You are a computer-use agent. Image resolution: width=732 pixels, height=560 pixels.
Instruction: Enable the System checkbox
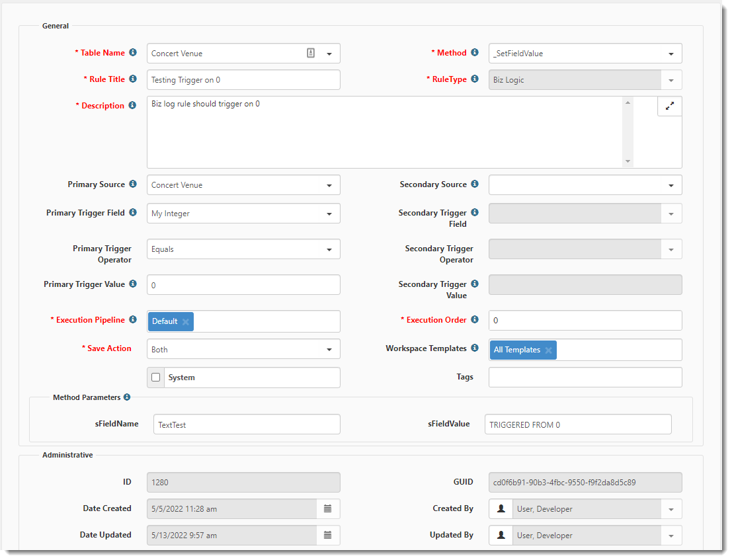pyautogui.click(x=156, y=378)
